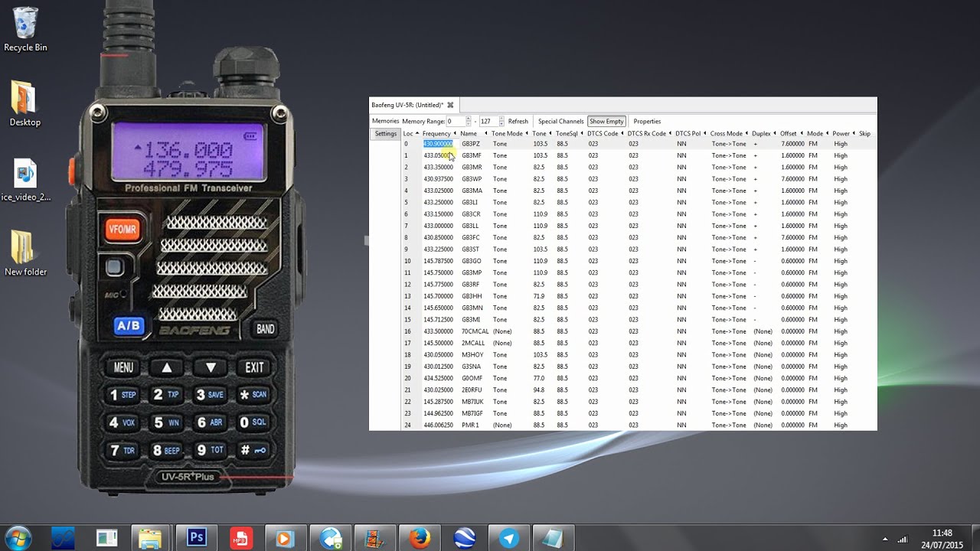Adjust the memory range end spinner

click(501, 121)
